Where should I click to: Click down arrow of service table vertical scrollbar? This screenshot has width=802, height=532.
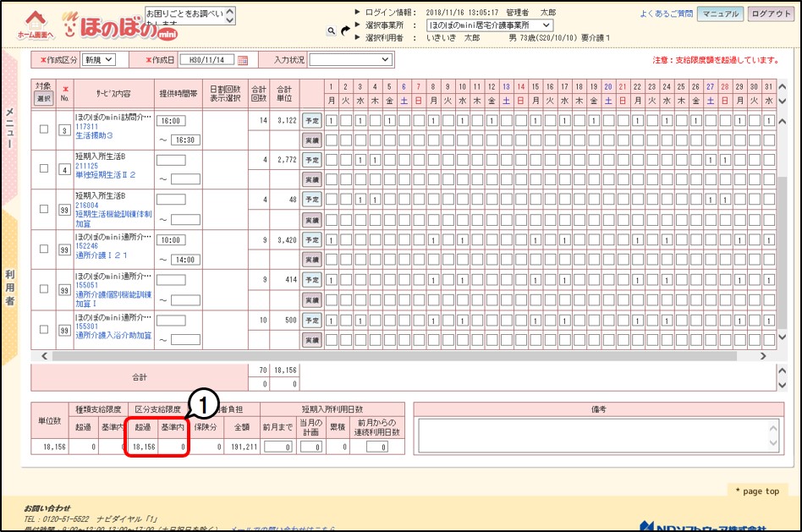(782, 337)
